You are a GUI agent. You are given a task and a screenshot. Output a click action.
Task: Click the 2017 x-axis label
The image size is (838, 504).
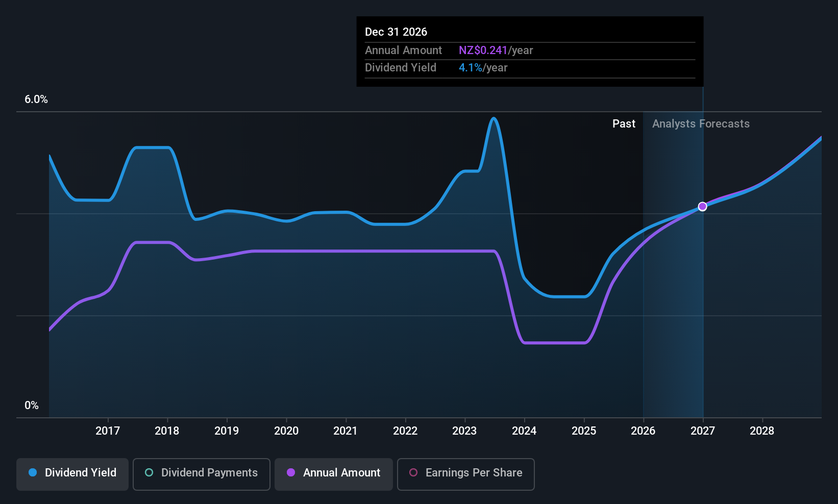pos(108,431)
